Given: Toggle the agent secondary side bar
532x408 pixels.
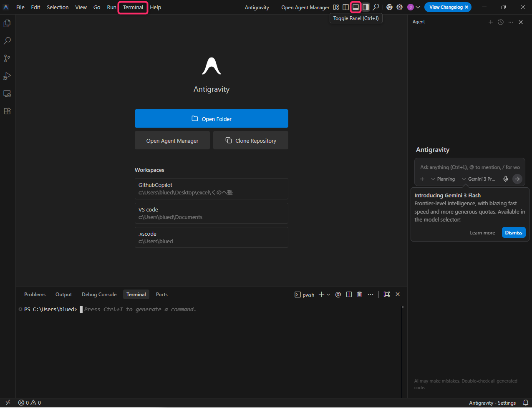Looking at the screenshot, I should [x=366, y=7].
